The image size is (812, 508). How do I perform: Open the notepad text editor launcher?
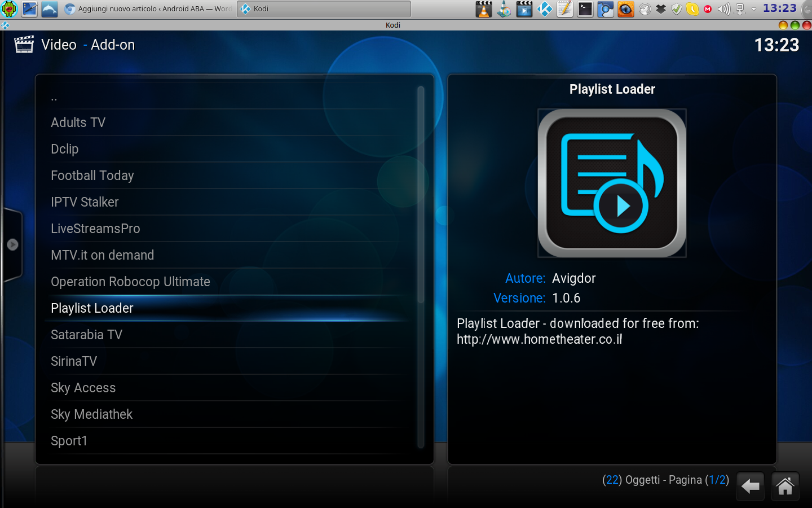(565, 9)
